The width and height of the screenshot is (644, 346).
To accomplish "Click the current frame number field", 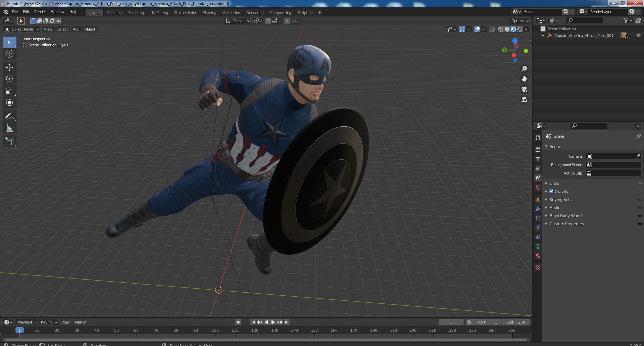I will [451, 322].
